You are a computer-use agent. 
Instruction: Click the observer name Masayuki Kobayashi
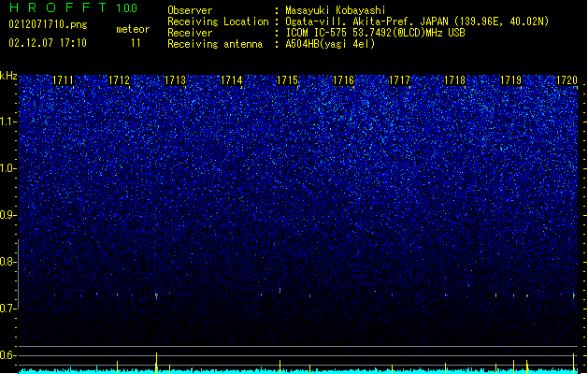coord(336,10)
